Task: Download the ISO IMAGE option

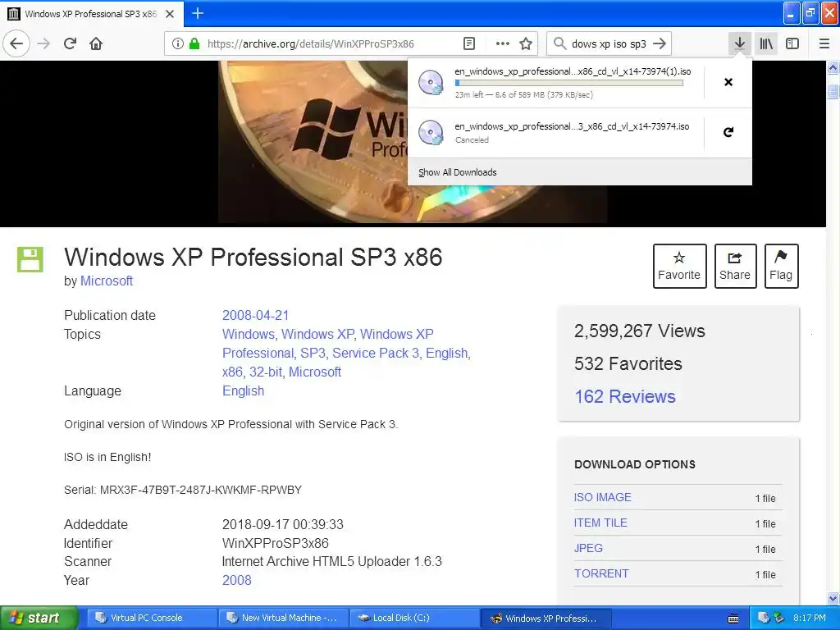Action: (603, 497)
